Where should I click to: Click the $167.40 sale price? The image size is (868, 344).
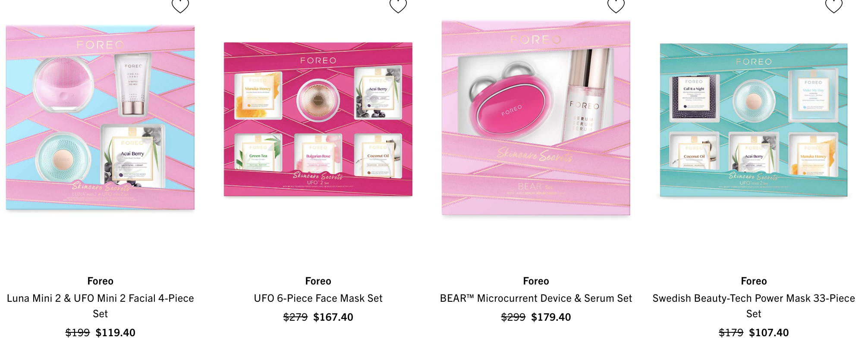pyautogui.click(x=333, y=317)
